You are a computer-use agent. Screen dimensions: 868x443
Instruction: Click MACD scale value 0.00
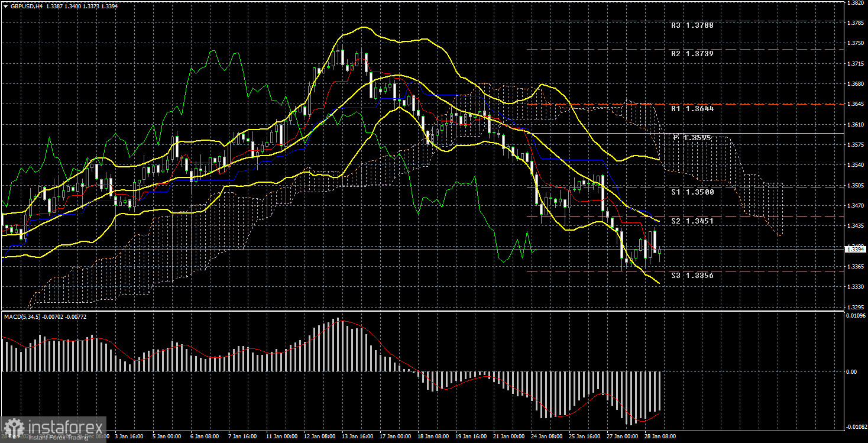pos(852,372)
